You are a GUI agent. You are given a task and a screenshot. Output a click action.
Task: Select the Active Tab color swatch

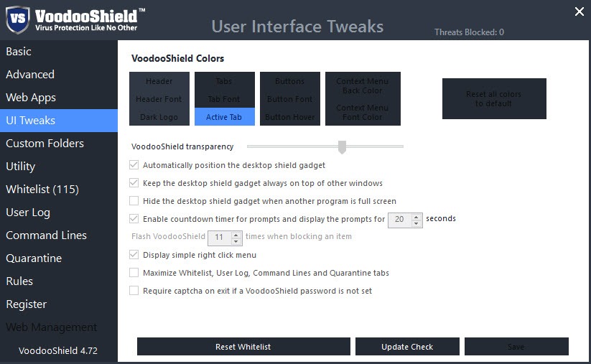pyautogui.click(x=224, y=117)
